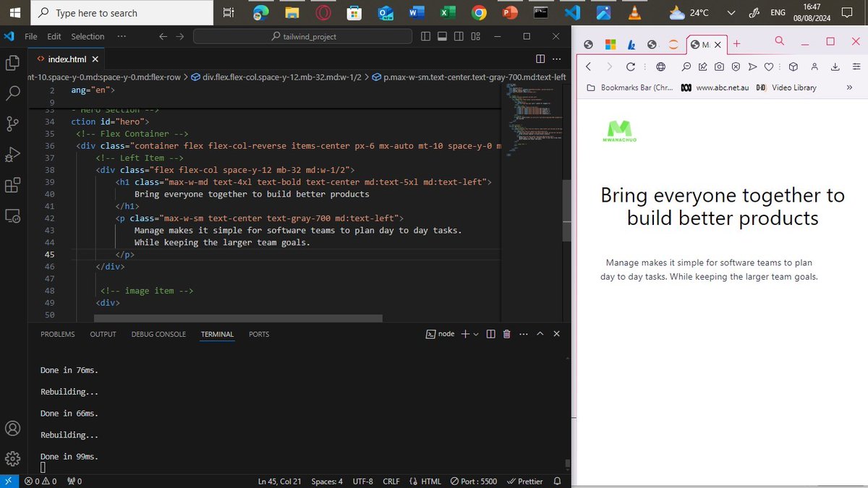Toggle the secondary side bar layout button
The image size is (868, 488).
point(459,36)
